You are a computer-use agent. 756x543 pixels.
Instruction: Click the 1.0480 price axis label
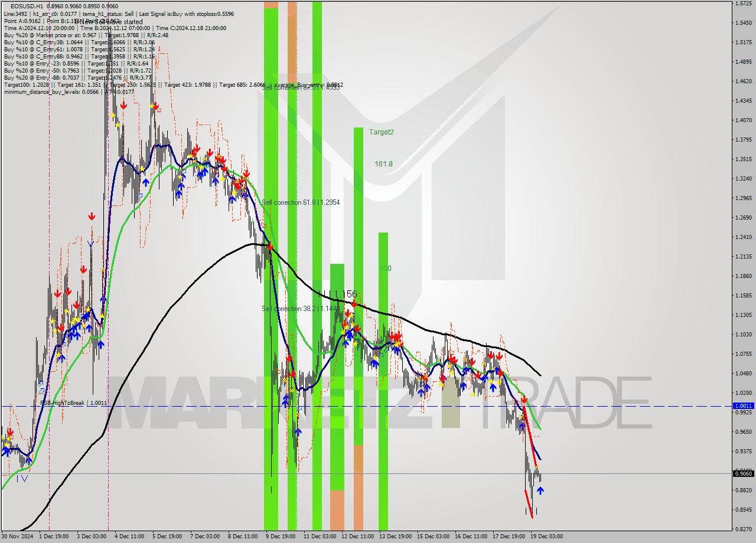point(743,374)
